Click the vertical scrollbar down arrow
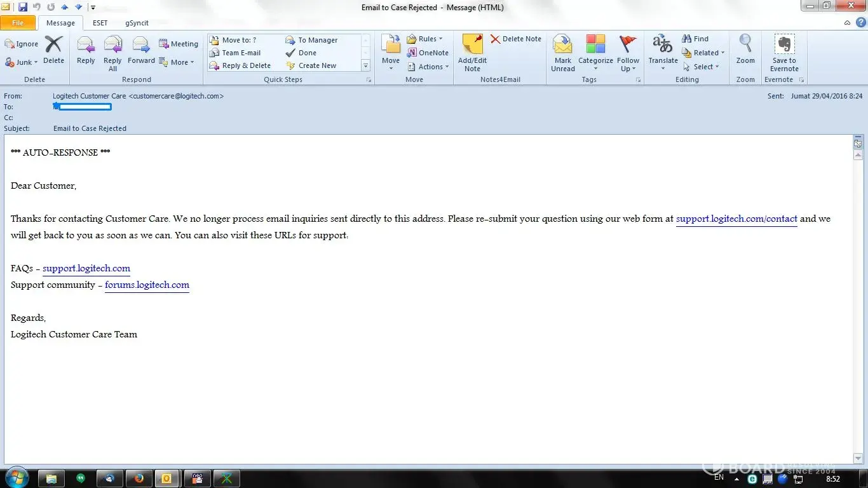 (858, 458)
